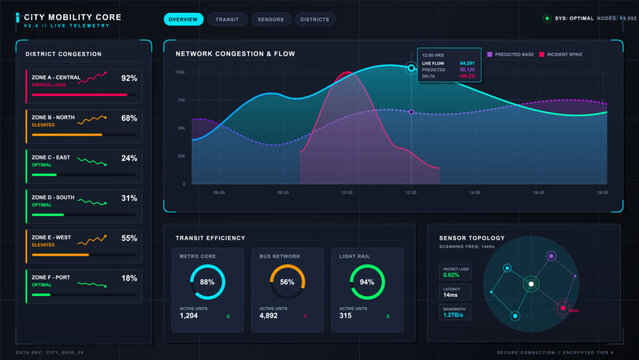The width and height of the screenshot is (639, 360).
Task: Click the red alert sensor node
Action: (563, 308)
